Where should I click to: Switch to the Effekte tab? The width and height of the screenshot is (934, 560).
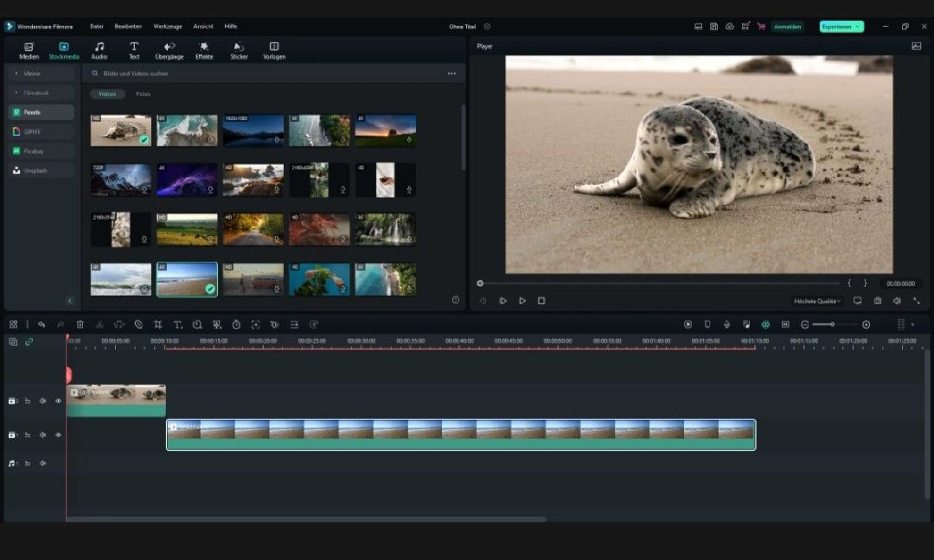click(204, 51)
